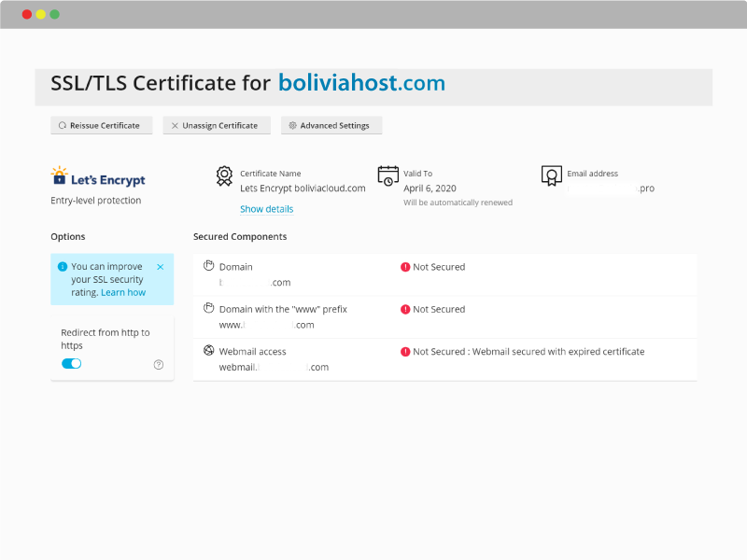Click the 'Lets Encrypt boliviacloud.com' certificate name
This screenshot has height=560, width=747.
(303, 189)
